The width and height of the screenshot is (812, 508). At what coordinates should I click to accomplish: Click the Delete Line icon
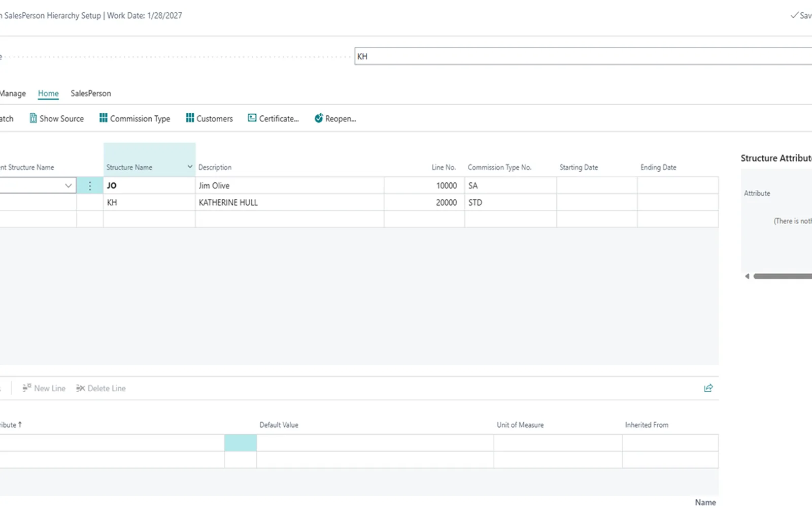click(x=81, y=388)
